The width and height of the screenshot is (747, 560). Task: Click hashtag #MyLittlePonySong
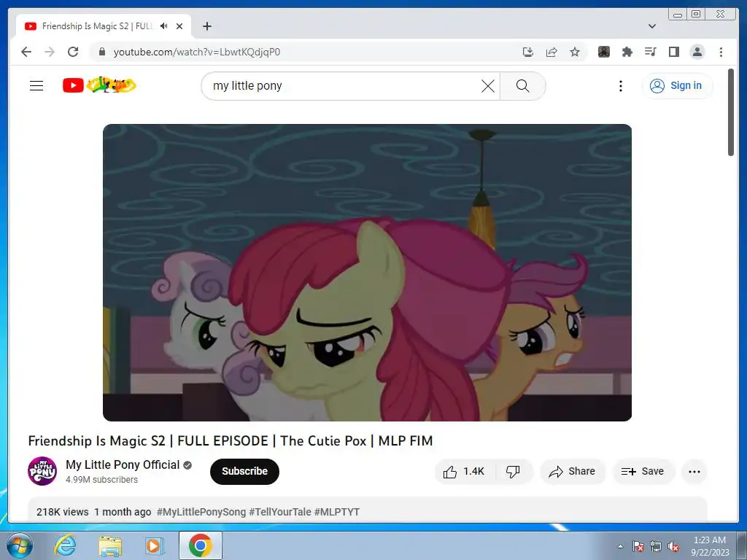[x=201, y=512]
